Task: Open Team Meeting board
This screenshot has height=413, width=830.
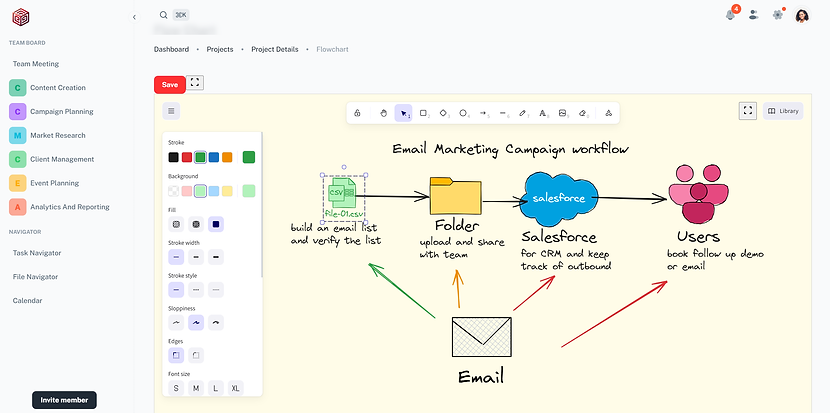Action: tap(36, 64)
